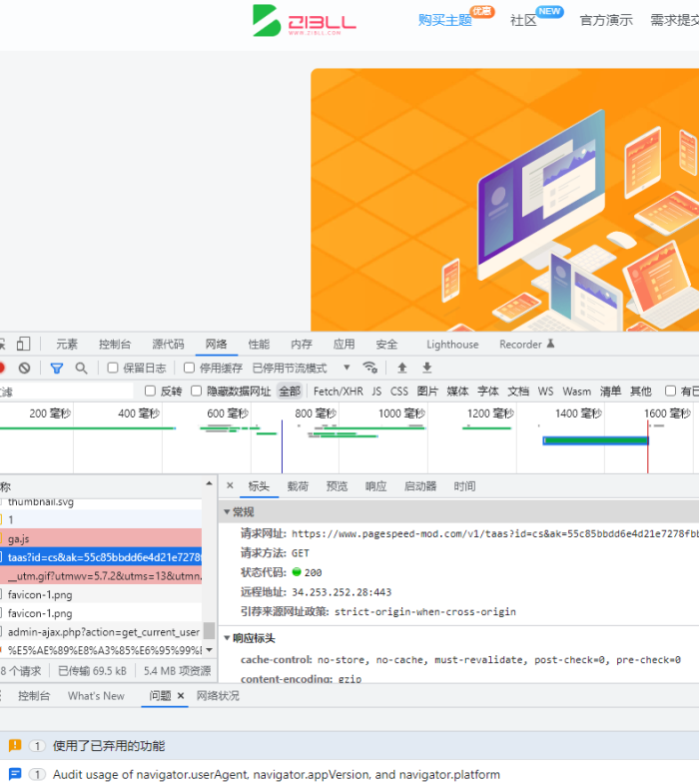Click the clear network log icon

tap(24, 368)
